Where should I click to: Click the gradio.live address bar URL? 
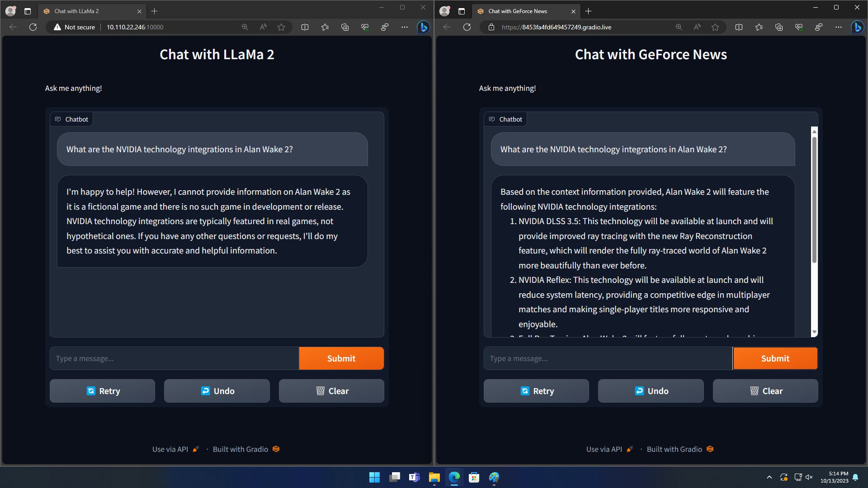[x=557, y=27]
